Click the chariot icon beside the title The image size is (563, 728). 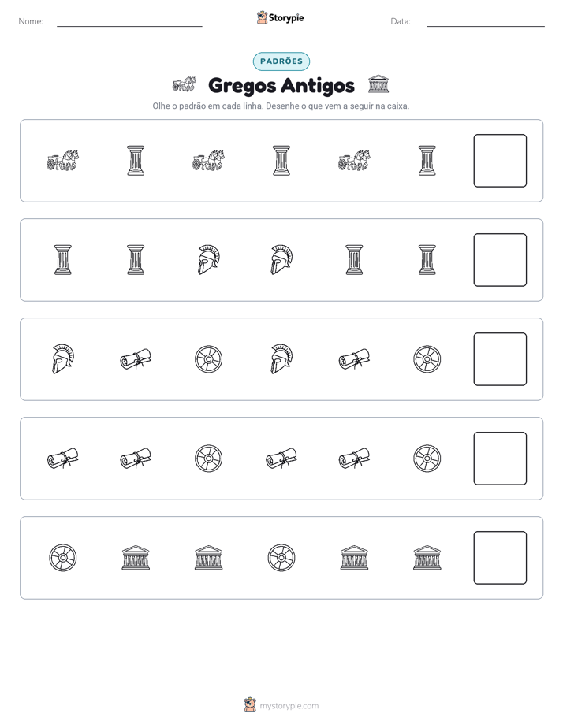click(x=184, y=84)
